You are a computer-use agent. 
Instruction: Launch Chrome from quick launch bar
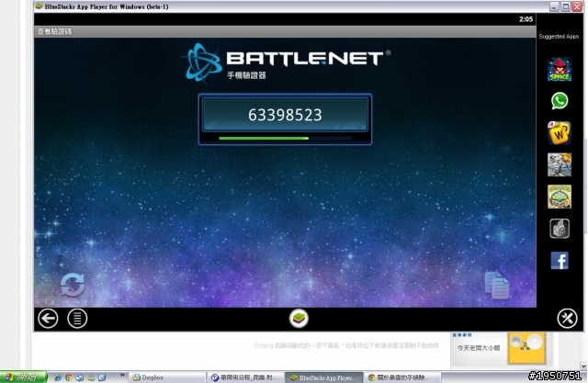(x=69, y=377)
